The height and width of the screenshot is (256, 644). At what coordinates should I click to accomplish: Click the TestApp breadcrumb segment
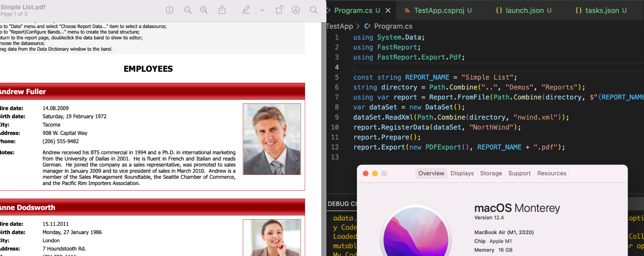(340, 26)
